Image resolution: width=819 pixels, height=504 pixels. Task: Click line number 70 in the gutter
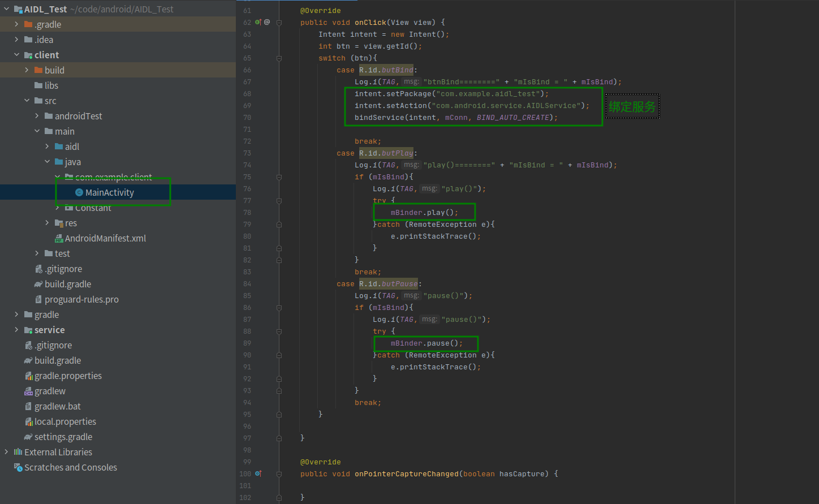coord(247,118)
